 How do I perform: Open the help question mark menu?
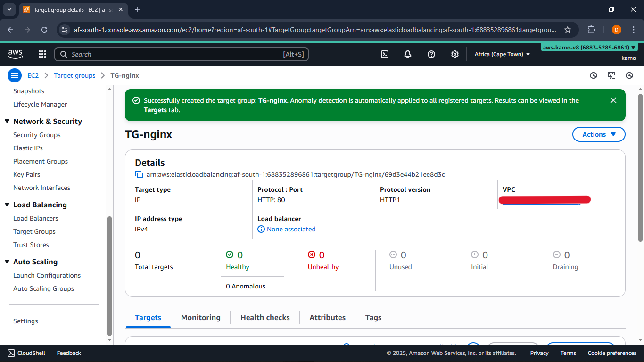tap(431, 54)
